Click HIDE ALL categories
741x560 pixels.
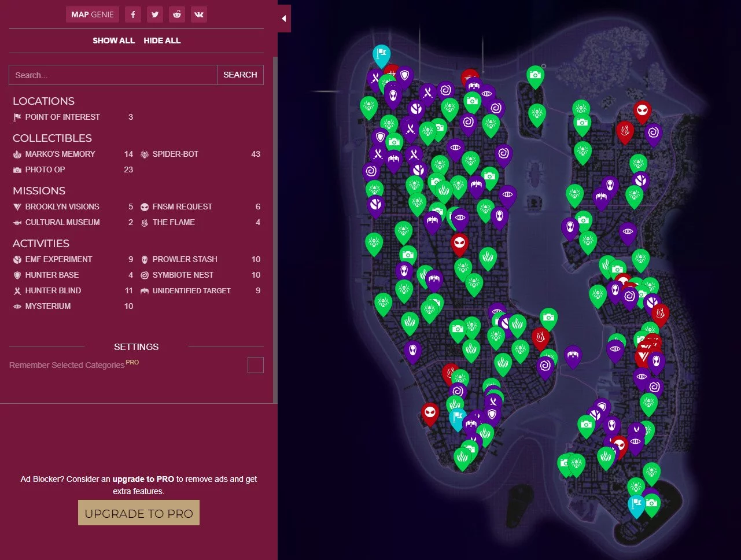pos(162,40)
